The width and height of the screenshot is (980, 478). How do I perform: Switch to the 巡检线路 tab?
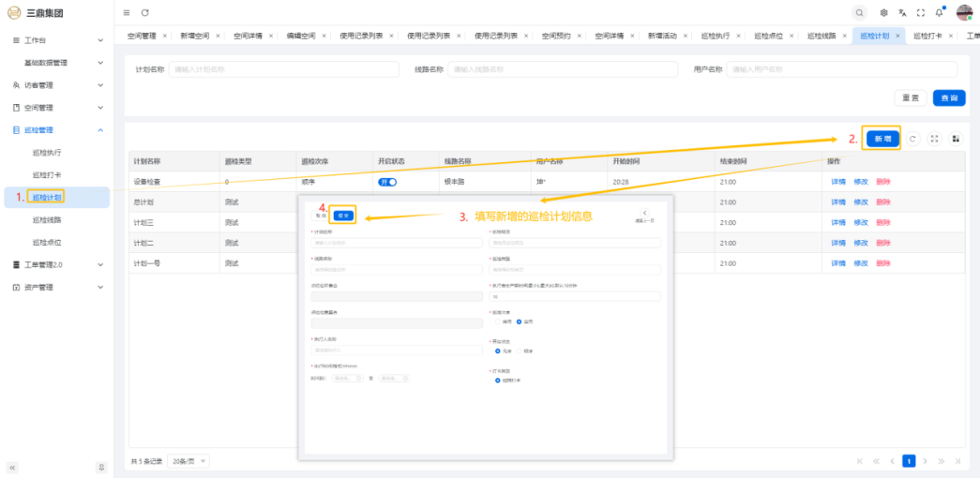pos(822,36)
